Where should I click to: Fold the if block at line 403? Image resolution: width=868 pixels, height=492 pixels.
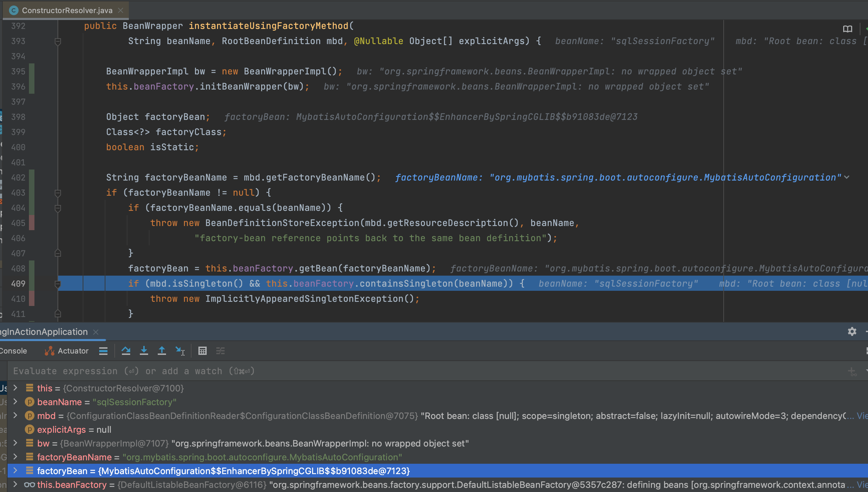58,193
